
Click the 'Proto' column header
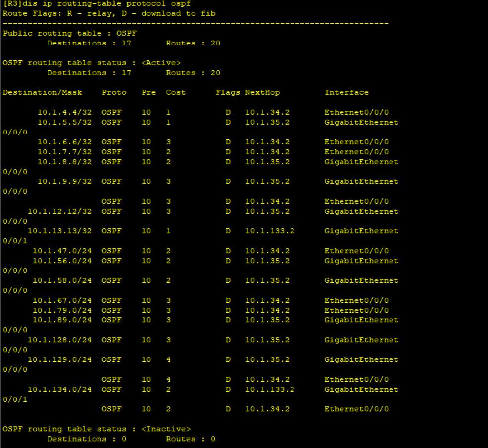(114, 92)
